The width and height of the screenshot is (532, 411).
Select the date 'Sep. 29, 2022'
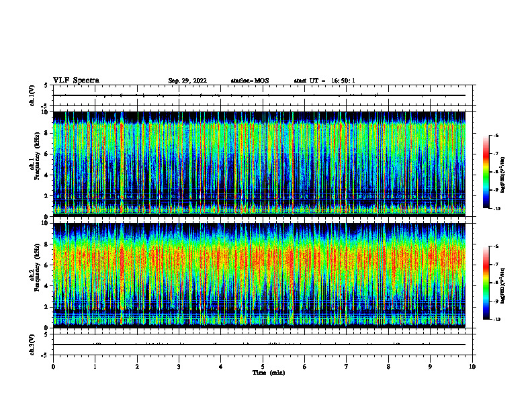point(187,81)
